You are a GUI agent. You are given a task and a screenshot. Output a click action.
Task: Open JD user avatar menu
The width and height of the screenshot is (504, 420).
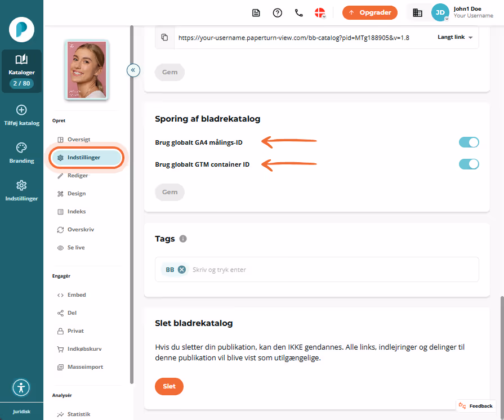click(x=440, y=12)
